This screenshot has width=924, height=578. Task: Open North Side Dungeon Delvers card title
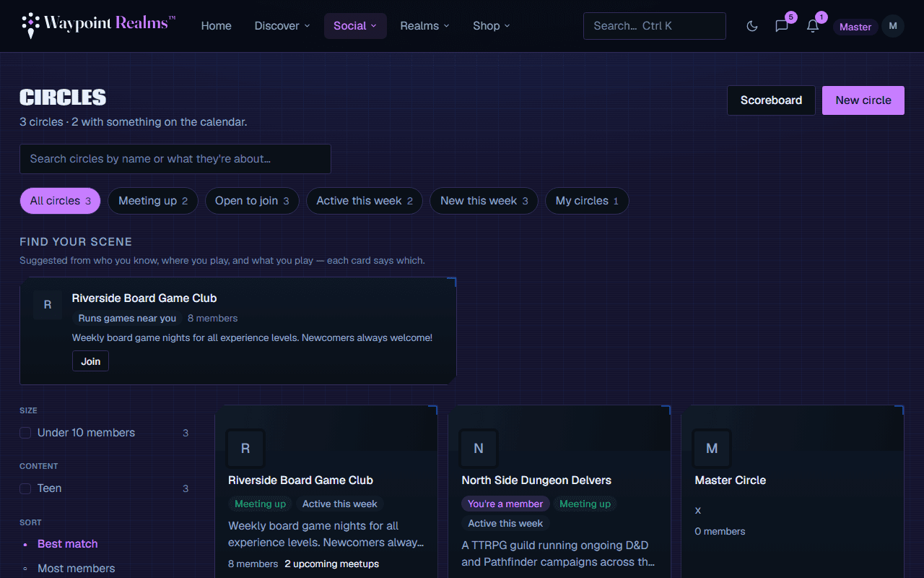(x=536, y=480)
